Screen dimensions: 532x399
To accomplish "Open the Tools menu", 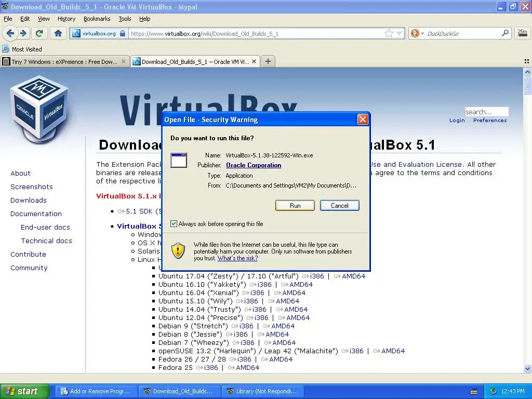I will (125, 19).
